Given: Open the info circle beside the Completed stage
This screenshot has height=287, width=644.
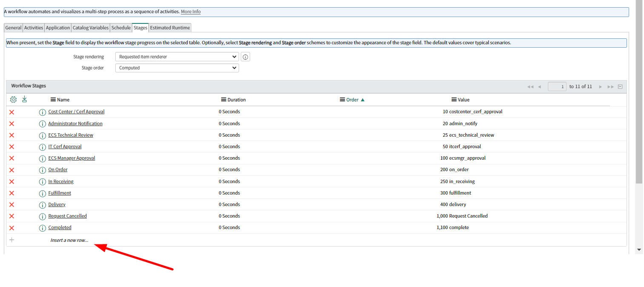Looking at the screenshot, I should pyautogui.click(x=42, y=227).
